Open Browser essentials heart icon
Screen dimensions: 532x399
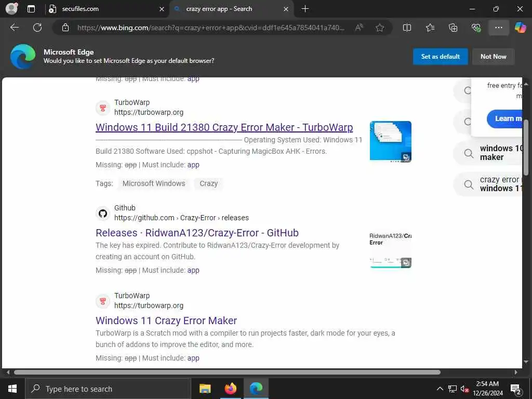[x=476, y=28]
